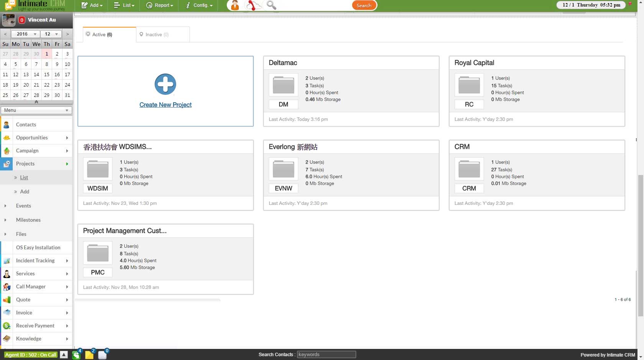Click the Everlong EVNW folder icon
The width and height of the screenshot is (644, 360).
283,169
